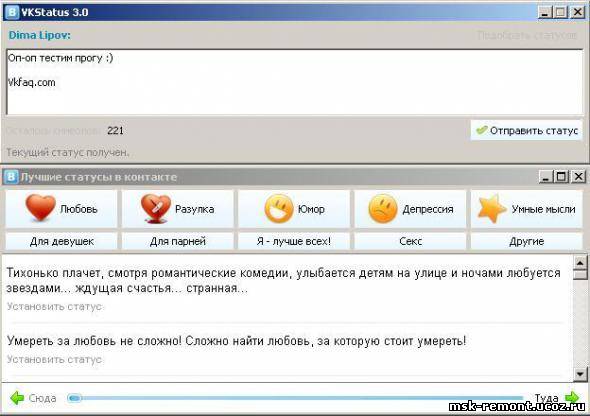Select the Умные мысли star icon
Viewport: 590px width, 416px height.
point(491,209)
